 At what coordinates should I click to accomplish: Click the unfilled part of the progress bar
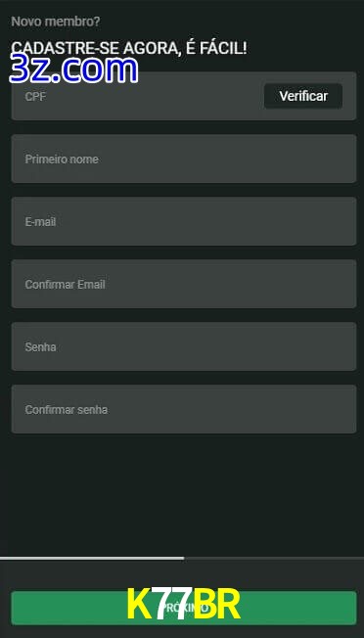274,558
